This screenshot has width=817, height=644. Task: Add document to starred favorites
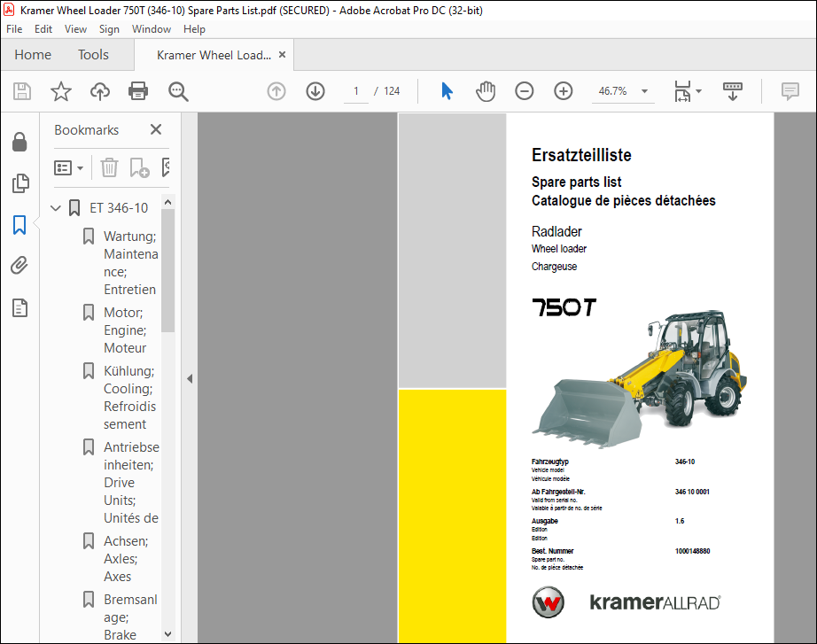click(x=61, y=91)
